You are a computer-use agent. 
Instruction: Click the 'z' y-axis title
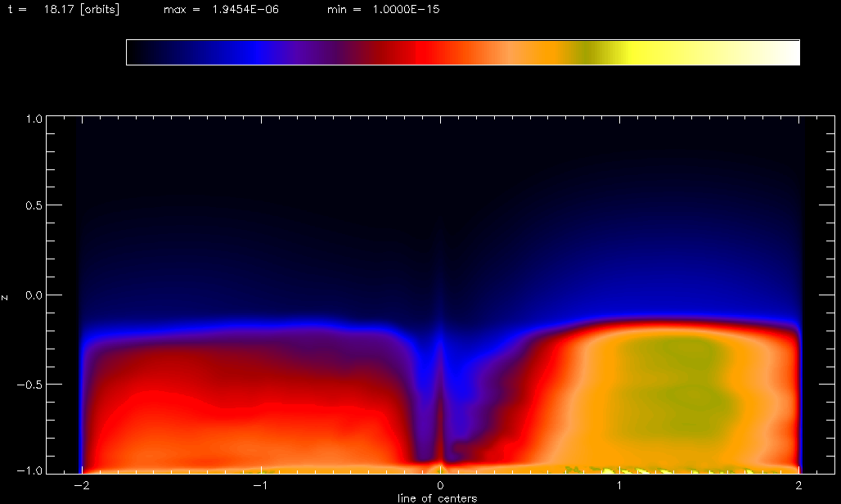tap(6, 296)
